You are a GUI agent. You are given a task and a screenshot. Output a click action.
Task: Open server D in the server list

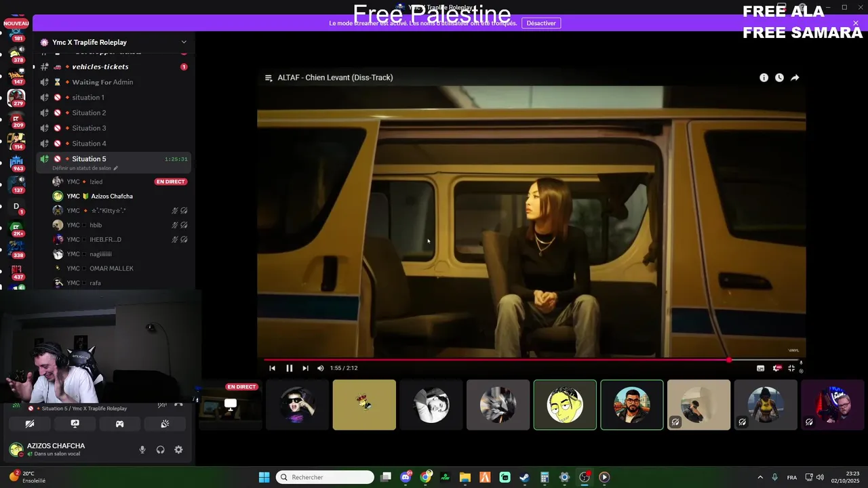(x=16, y=207)
